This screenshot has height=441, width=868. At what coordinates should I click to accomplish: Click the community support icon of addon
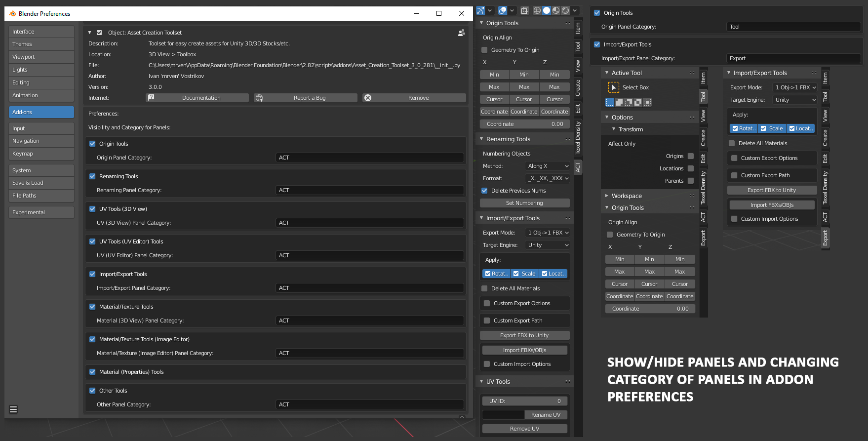(461, 33)
